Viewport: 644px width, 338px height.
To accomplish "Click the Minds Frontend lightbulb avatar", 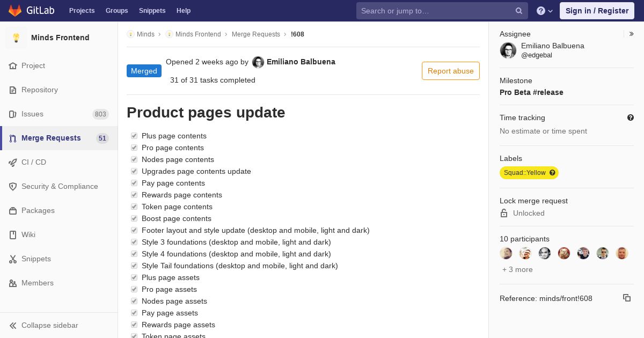I will coord(16,38).
